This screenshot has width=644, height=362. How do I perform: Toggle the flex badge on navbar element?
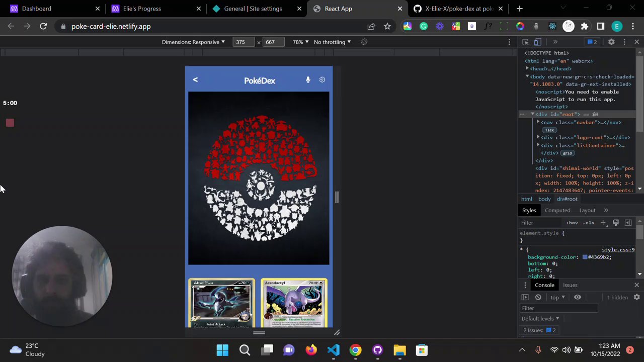[x=549, y=130]
